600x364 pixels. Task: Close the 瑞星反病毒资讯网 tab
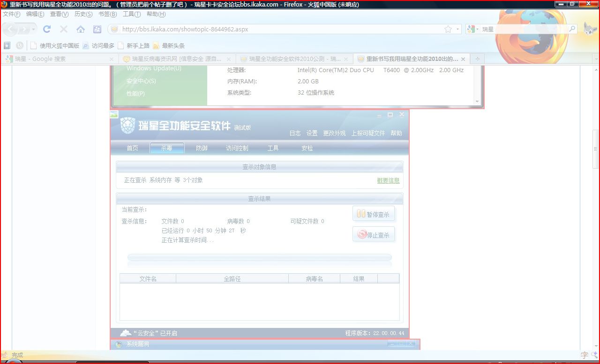point(229,59)
